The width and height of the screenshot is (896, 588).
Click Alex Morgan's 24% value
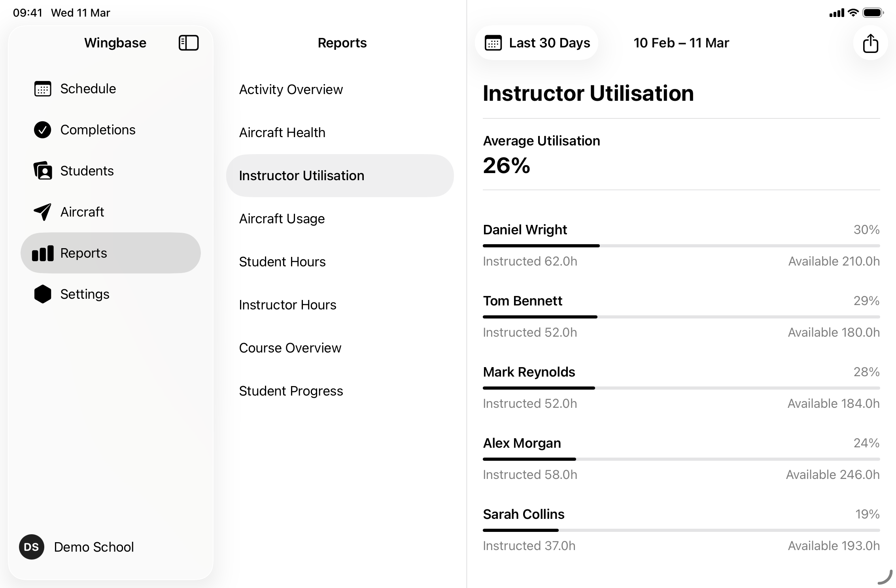866,443
